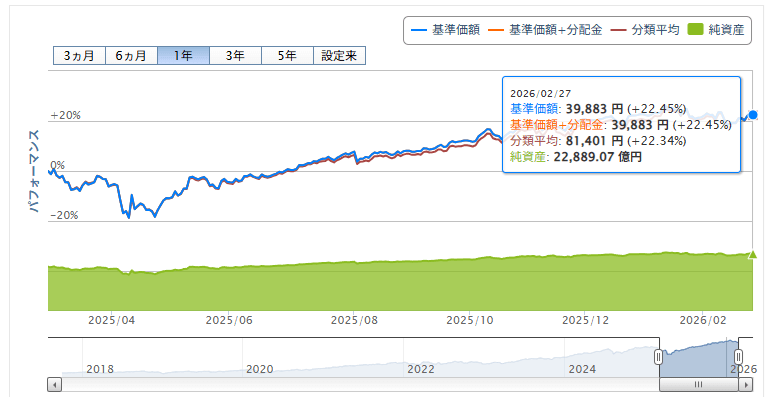Image resolution: width=772 pixels, height=397 pixels.
Task: Switch chart to 5年 range
Action: coord(288,56)
